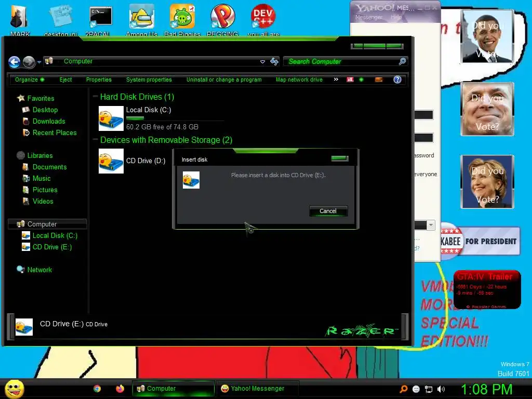Click Uninstall or change a program

pos(224,79)
